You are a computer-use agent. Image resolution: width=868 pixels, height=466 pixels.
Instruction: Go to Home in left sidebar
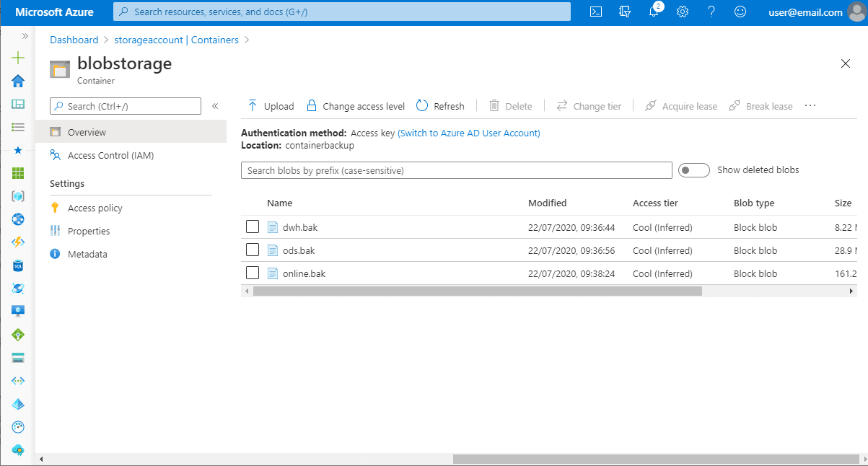18,81
